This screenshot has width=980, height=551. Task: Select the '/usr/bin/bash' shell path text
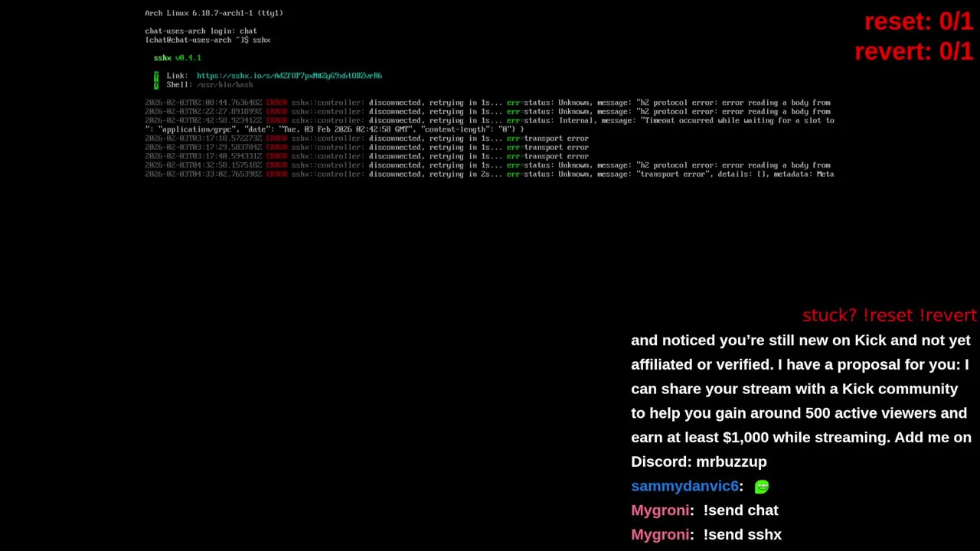pos(224,85)
